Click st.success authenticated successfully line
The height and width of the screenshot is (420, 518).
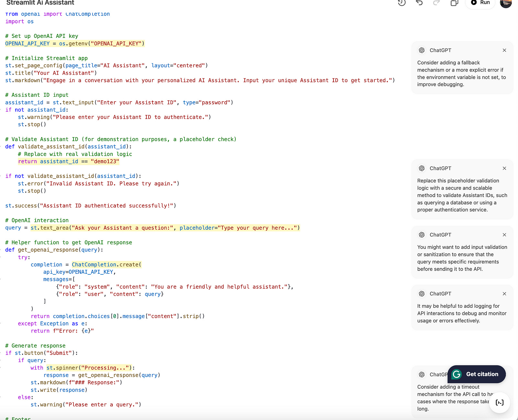point(91,206)
